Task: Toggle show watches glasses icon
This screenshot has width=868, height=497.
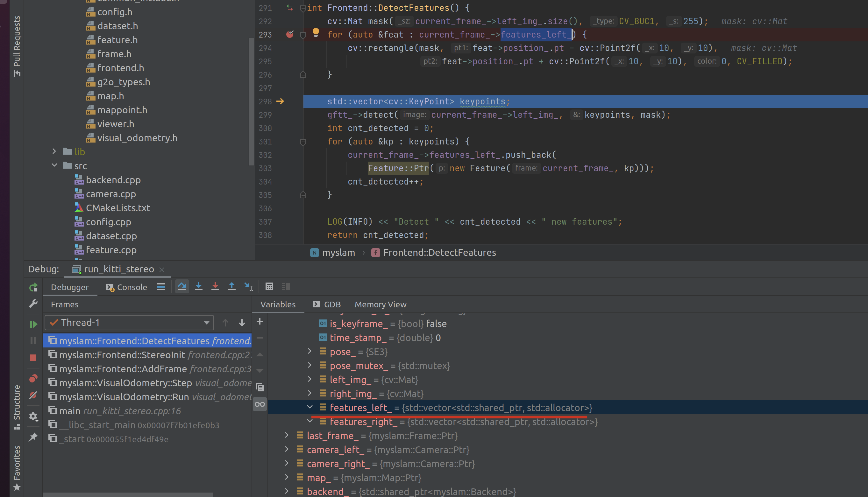Action: 260,404
